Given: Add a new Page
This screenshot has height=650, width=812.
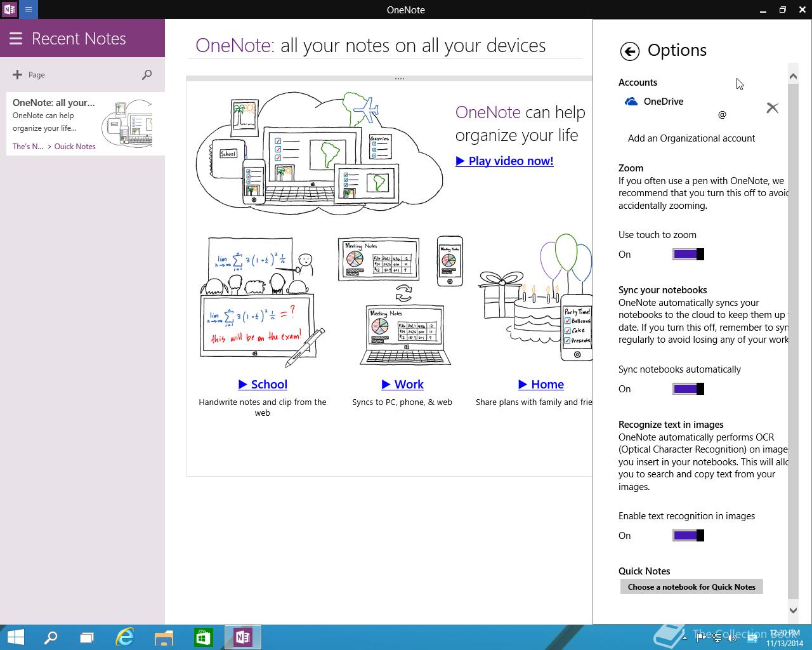Looking at the screenshot, I should 29,74.
